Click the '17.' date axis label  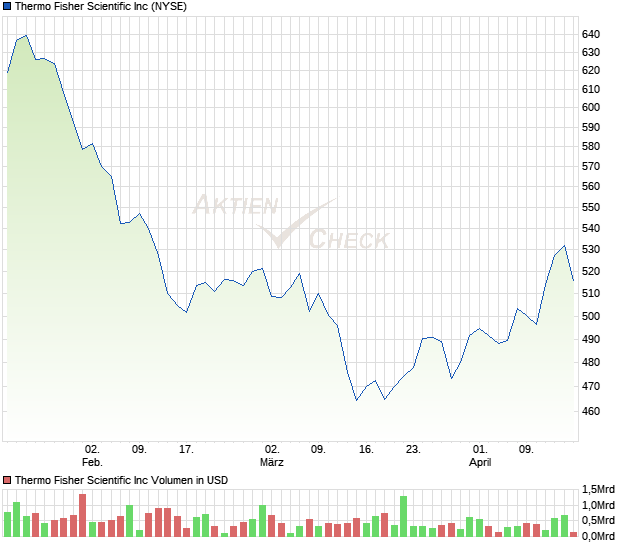point(186,450)
